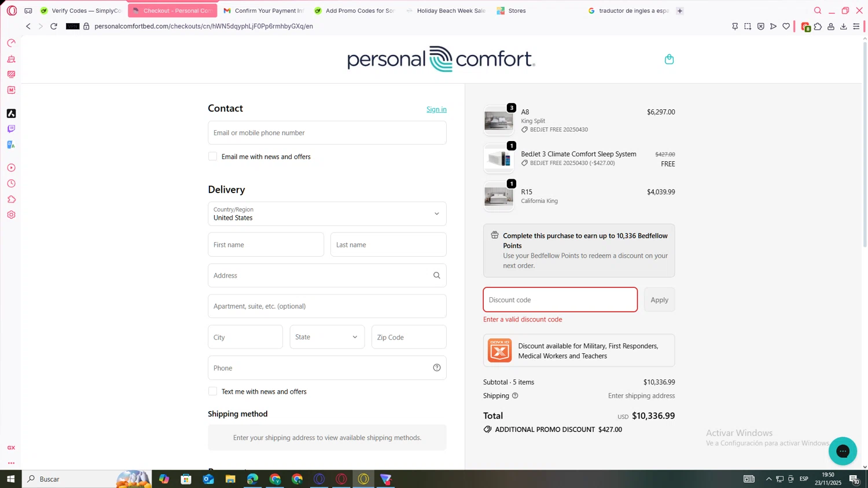Click the BedJet 3 product thumbnail

pos(498,158)
